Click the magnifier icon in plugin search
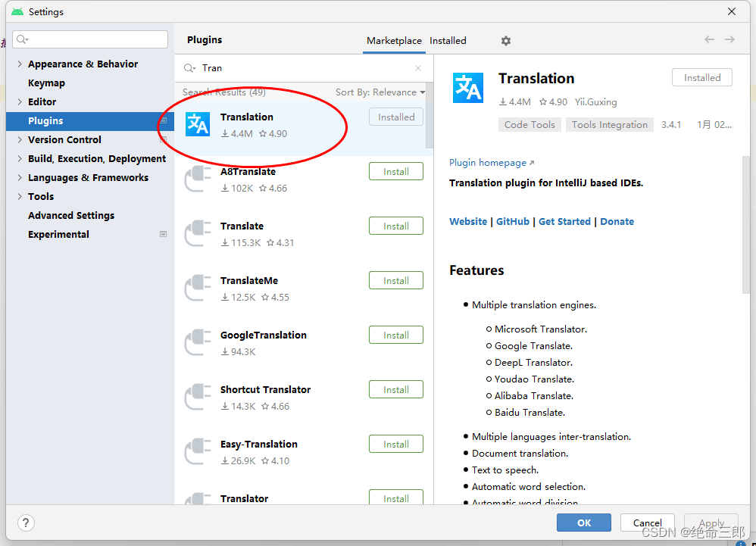756x546 pixels. click(189, 68)
